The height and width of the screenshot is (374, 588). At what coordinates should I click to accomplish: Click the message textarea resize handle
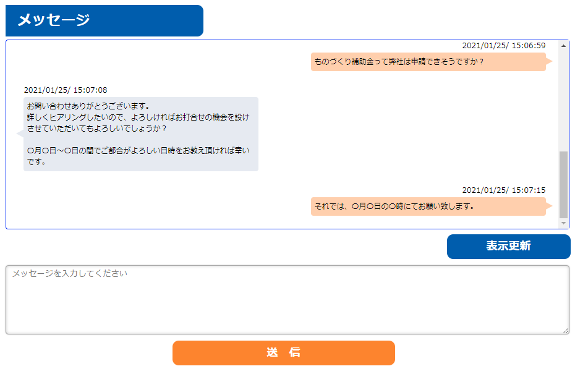click(x=565, y=331)
